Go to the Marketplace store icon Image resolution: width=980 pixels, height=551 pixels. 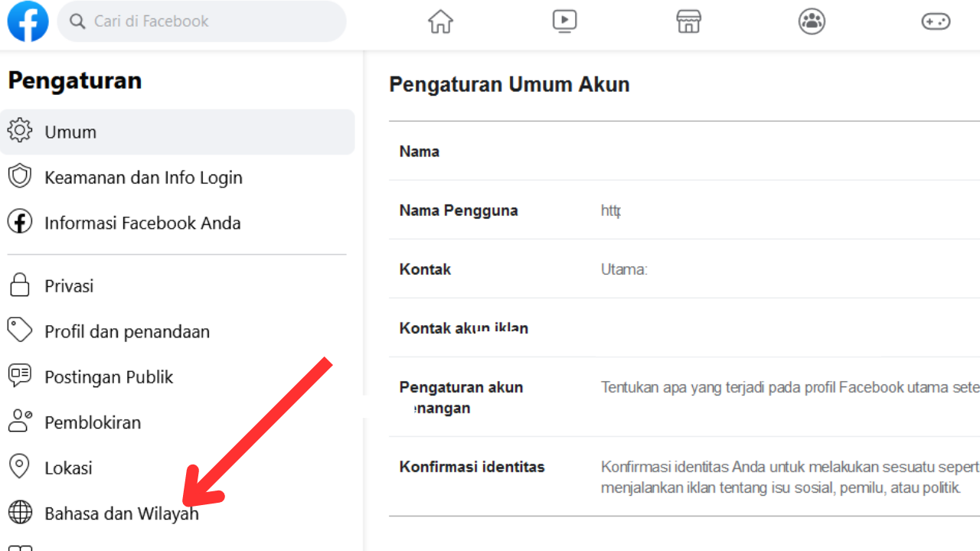click(x=689, y=21)
